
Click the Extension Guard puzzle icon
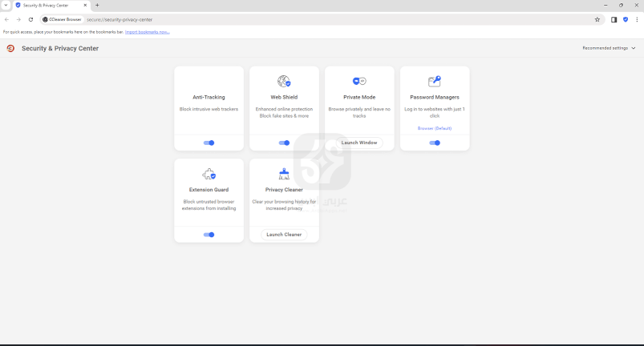[x=209, y=174]
